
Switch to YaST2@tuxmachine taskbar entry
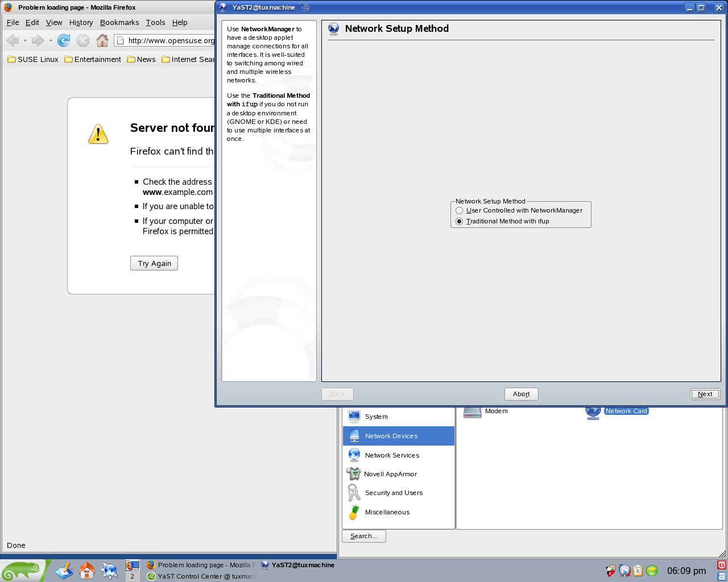(298, 565)
